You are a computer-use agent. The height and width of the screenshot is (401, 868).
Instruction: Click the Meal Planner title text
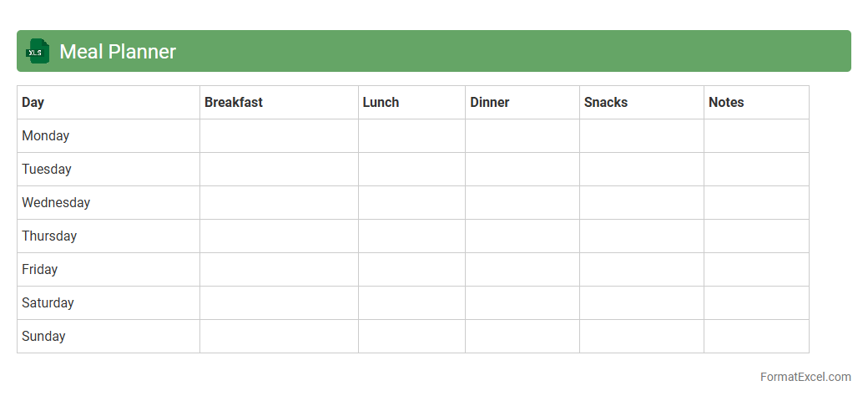(x=118, y=52)
